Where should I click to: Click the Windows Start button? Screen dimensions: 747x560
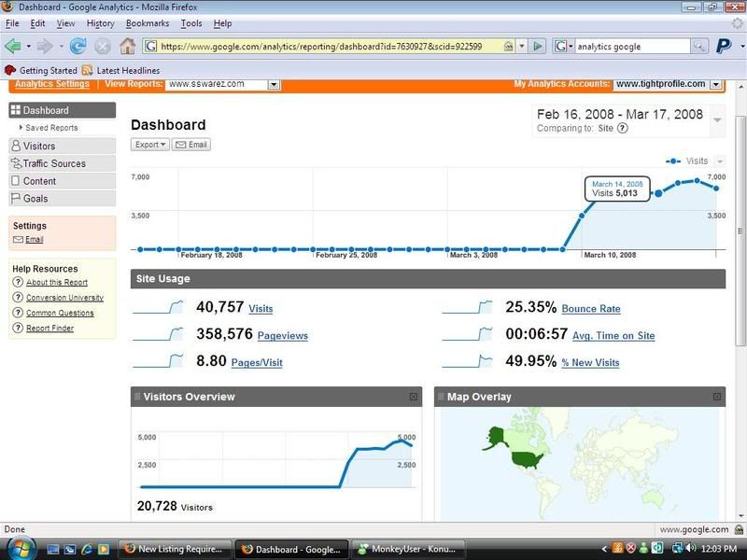pyautogui.click(x=19, y=549)
